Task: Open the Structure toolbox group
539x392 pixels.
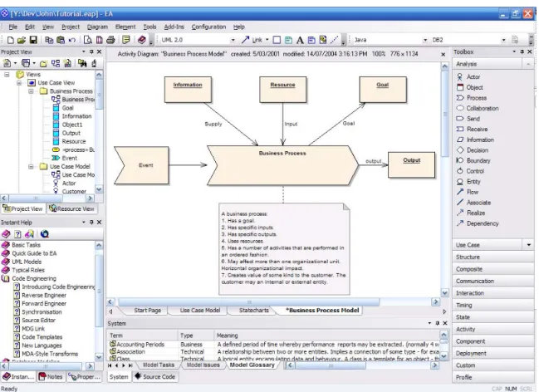Action: point(493,257)
